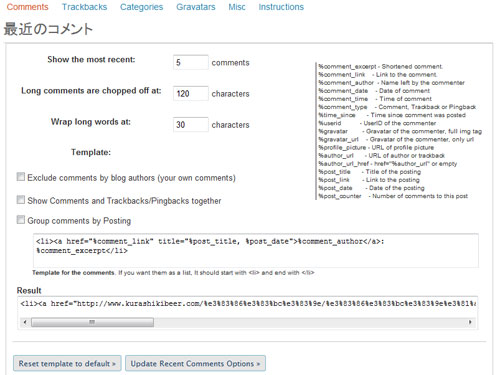The width and height of the screenshot is (500, 375).
Task: Go to the Gravatars tab
Action: [x=196, y=7]
